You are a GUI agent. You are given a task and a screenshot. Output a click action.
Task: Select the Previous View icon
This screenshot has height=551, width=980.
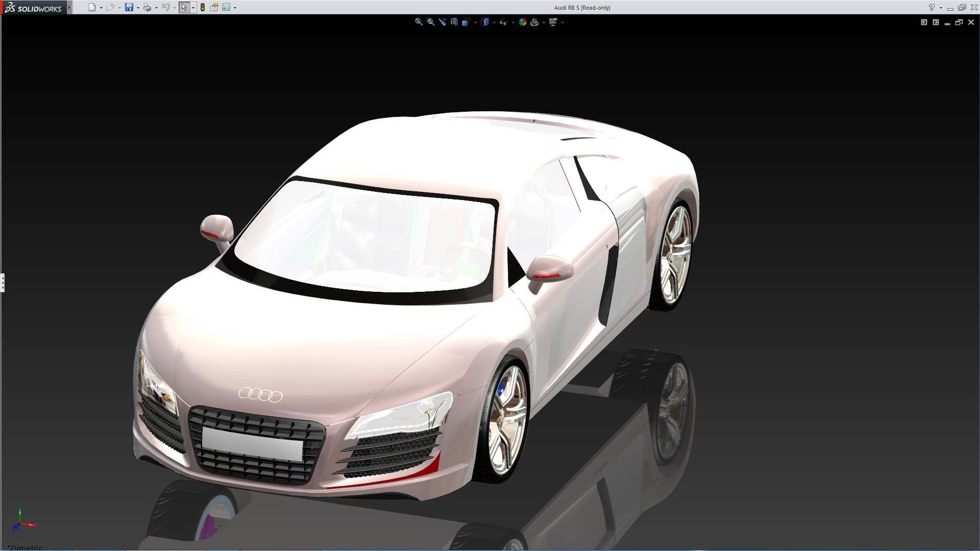pos(442,22)
